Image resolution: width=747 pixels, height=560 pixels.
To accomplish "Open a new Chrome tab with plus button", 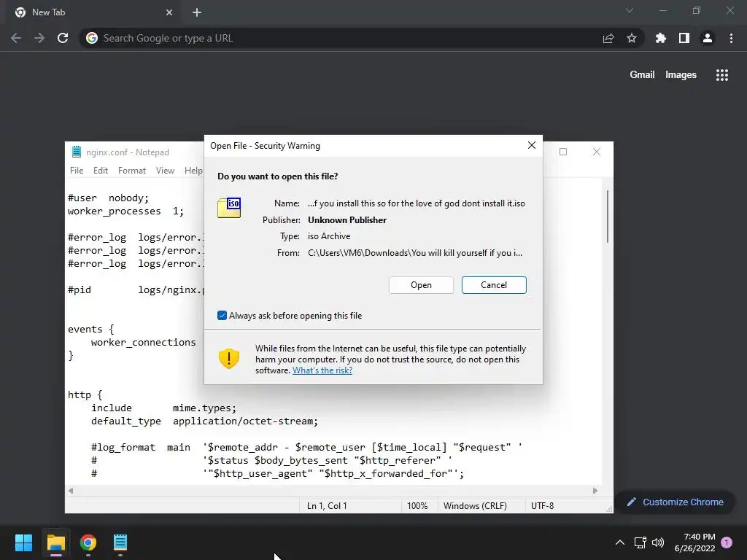I will click(x=197, y=12).
